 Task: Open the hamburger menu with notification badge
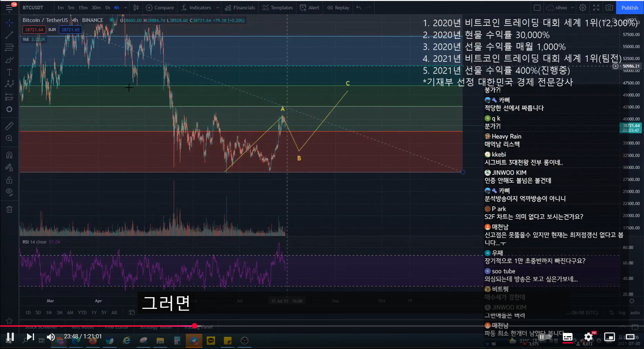coord(10,7)
